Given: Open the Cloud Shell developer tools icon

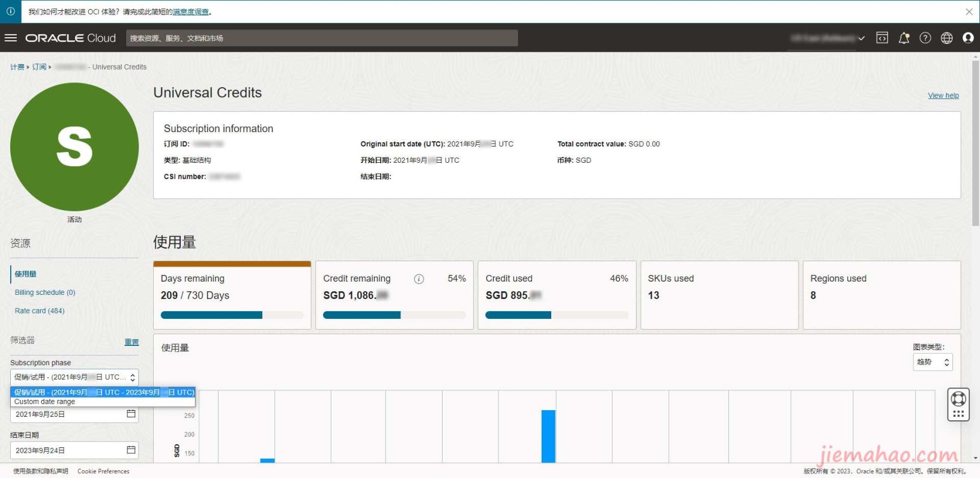Looking at the screenshot, I should pyautogui.click(x=882, y=38).
